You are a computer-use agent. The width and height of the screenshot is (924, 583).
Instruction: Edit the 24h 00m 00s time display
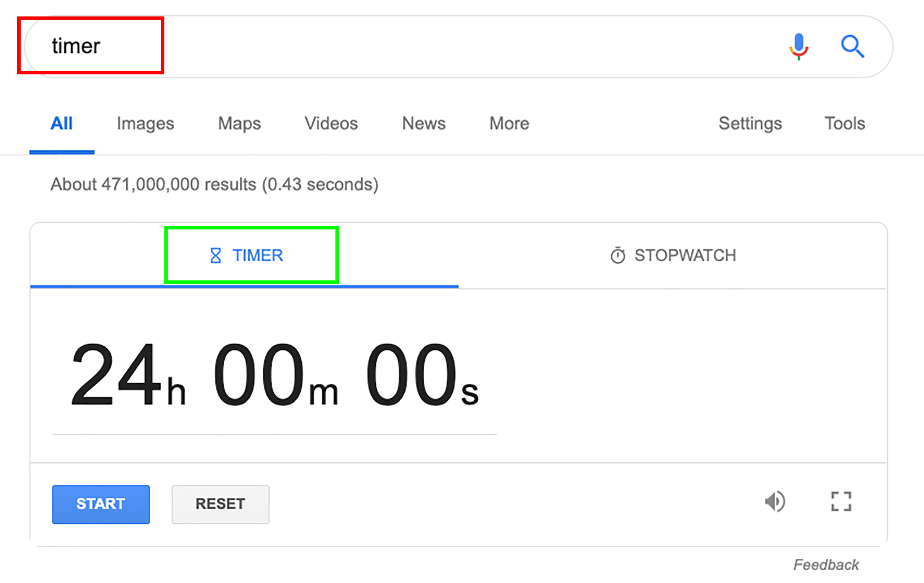[x=274, y=374]
